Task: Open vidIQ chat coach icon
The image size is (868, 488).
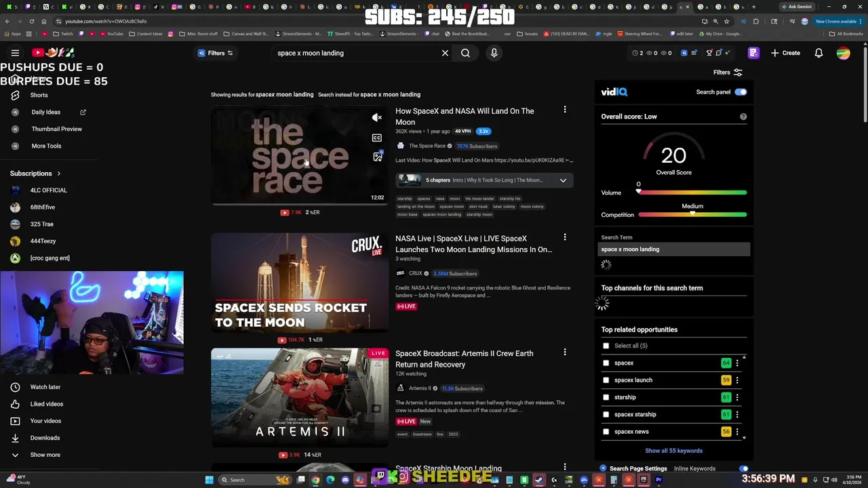Action: tap(718, 53)
